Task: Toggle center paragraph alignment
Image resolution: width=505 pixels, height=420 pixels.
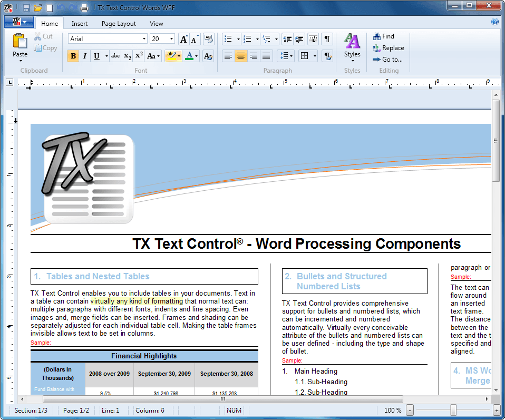Action: point(240,56)
